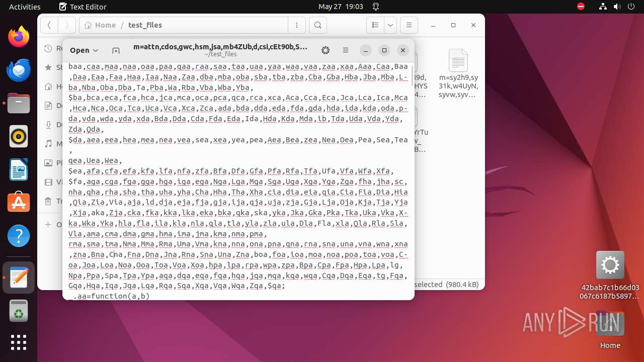Open the Home folder on desktop
644x362 pixels.
point(610,329)
